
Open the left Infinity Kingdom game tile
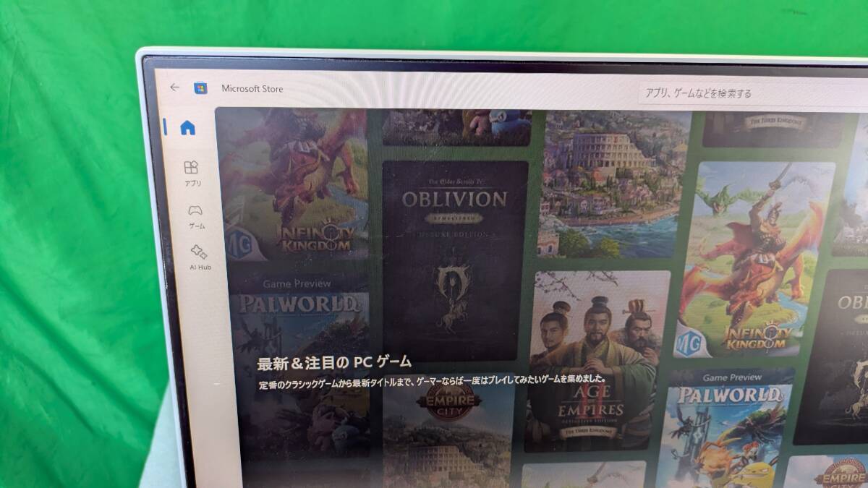pos(293,184)
